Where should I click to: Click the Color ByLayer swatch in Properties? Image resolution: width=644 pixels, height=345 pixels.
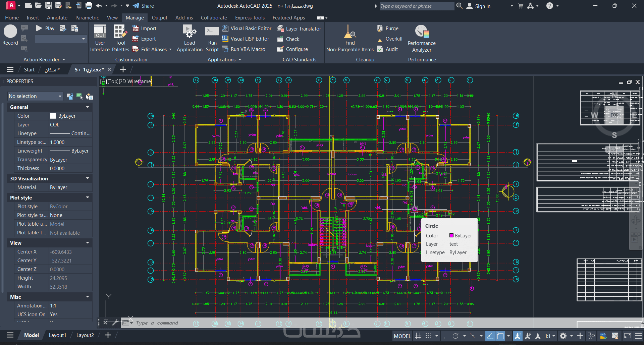[x=53, y=116]
